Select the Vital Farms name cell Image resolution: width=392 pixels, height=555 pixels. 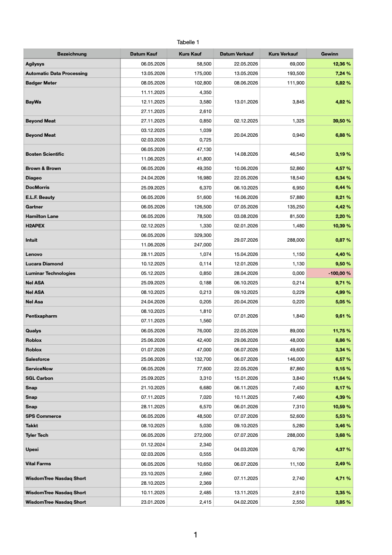(72, 464)
